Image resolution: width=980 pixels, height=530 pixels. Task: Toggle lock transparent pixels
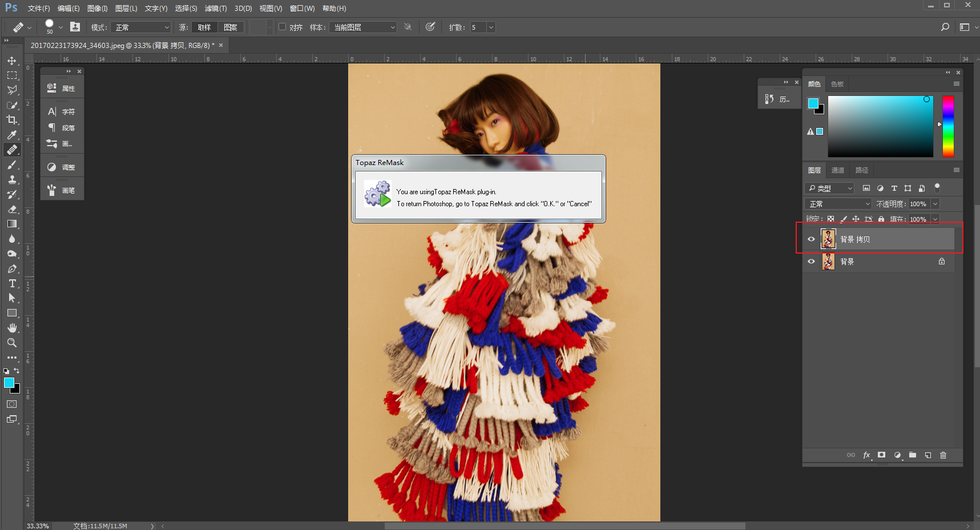click(x=830, y=219)
